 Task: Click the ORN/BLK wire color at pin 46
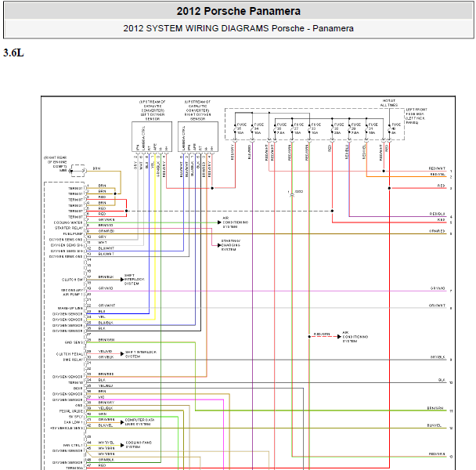pos(106,460)
